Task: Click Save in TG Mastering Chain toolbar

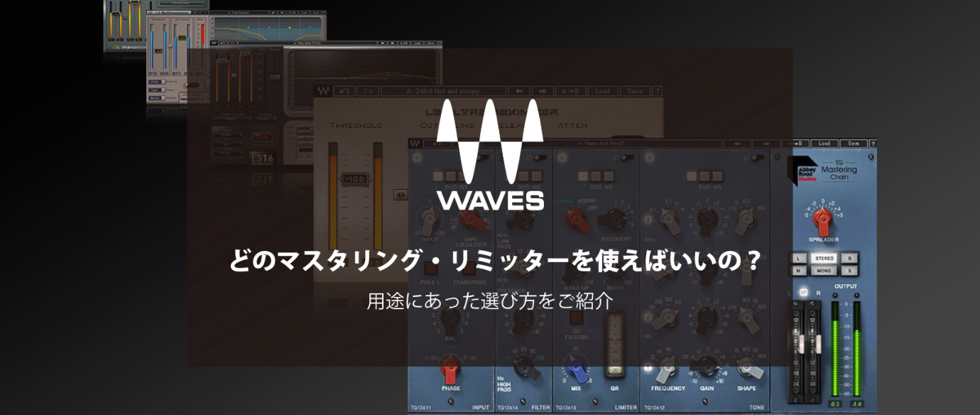Action: [853, 143]
